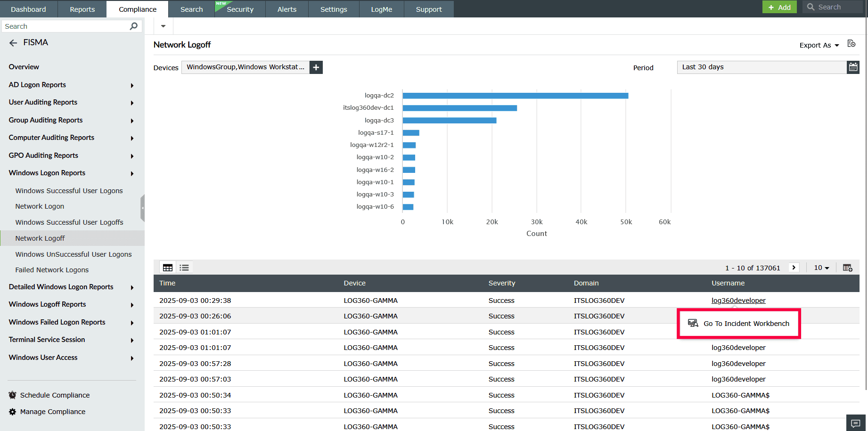The height and width of the screenshot is (431, 868).
Task: Open Failed Network Logons report
Action: [x=52, y=270]
